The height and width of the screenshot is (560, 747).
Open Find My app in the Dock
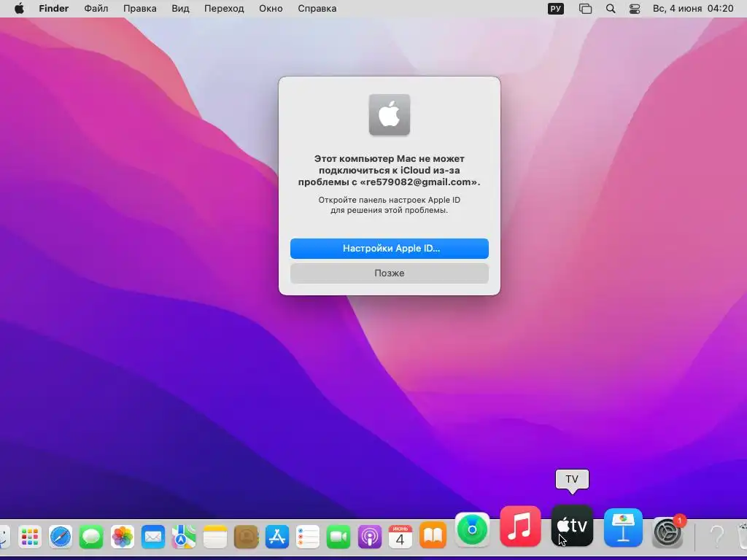pos(472,529)
